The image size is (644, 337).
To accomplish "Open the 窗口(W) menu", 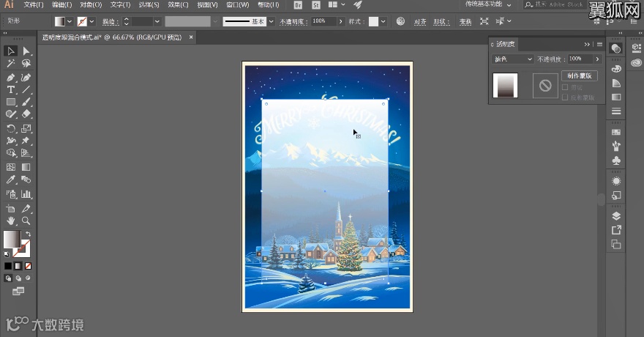I will 237,5.
